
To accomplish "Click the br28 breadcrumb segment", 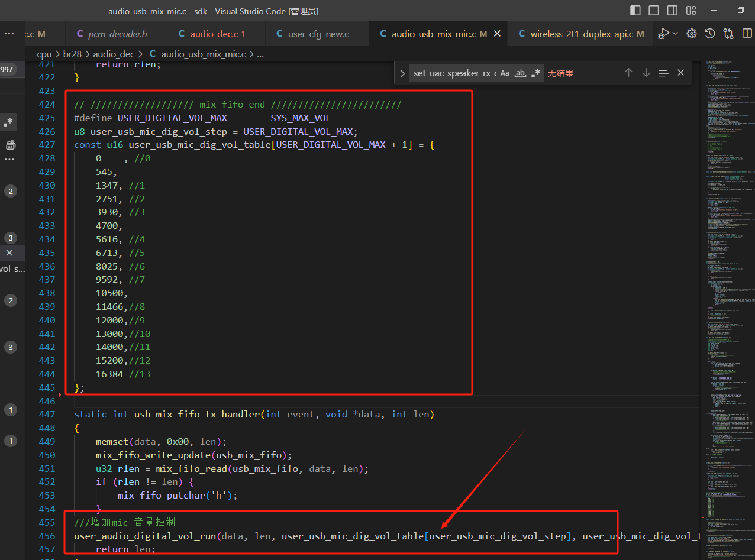I will 72,54.
